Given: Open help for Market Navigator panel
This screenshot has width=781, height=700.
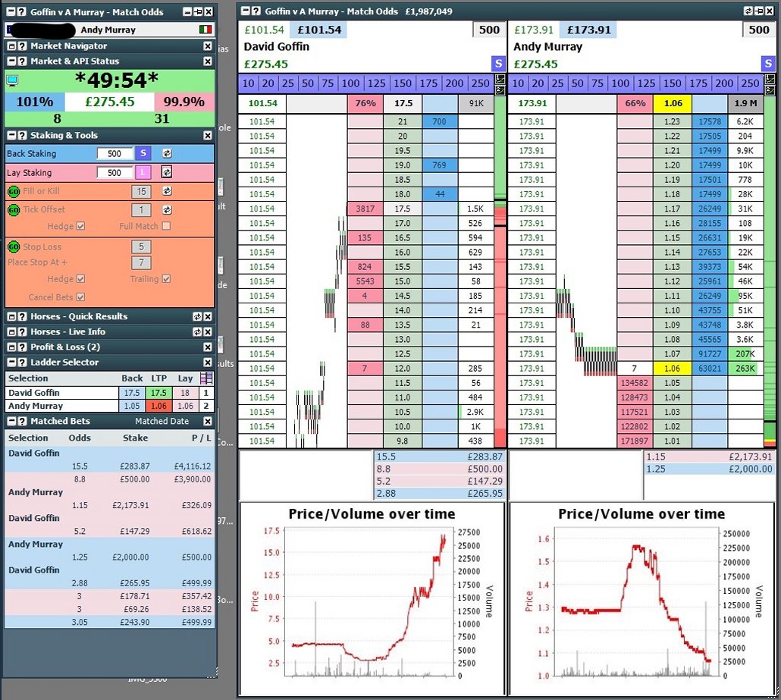Looking at the screenshot, I should tap(22, 46).
